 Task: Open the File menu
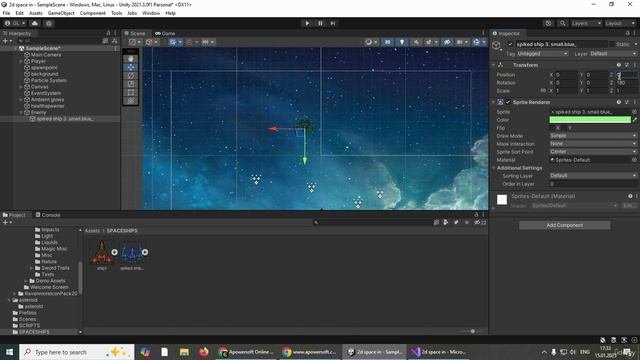point(7,13)
